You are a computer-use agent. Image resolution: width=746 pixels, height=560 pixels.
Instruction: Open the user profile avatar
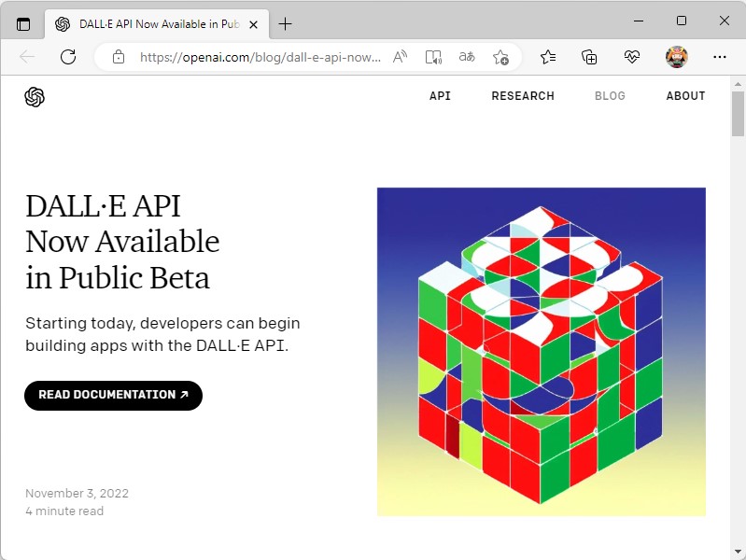[677, 57]
